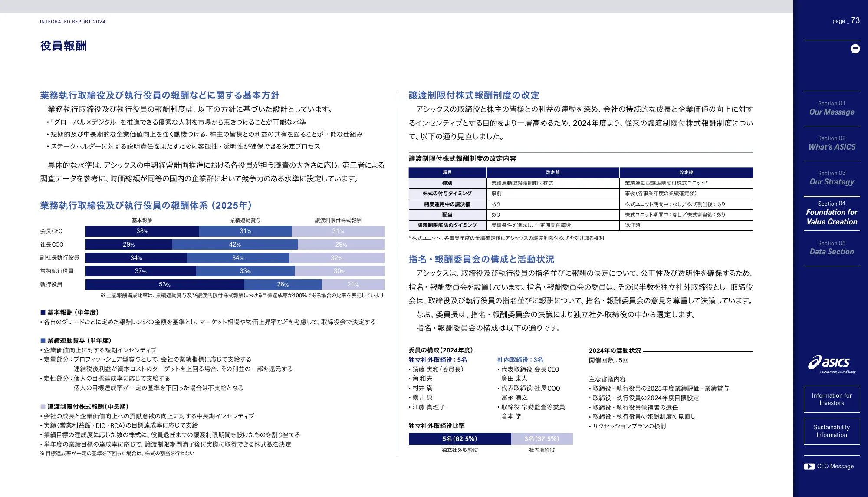Click the 3名(37.5%) internal director bar
Viewport: 868px width, 497px height.
click(x=542, y=439)
